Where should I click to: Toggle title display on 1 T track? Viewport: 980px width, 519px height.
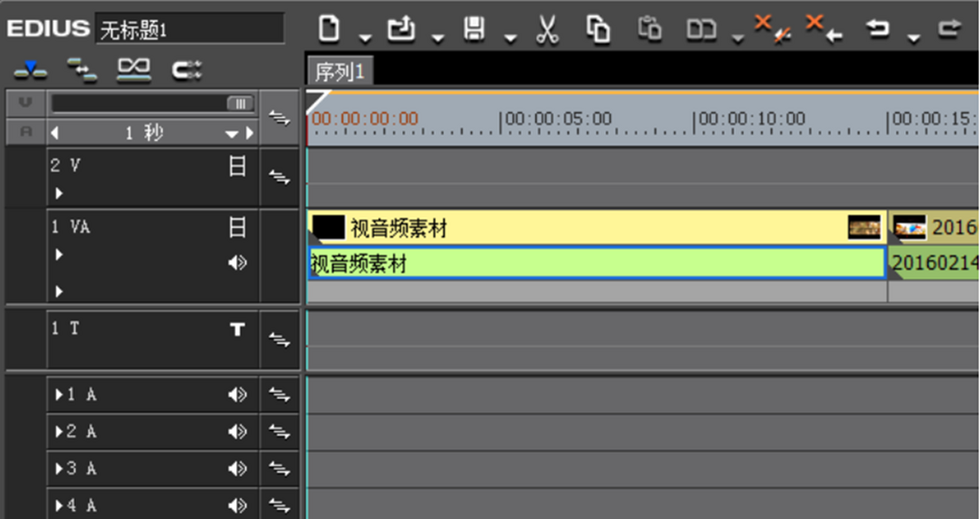pyautogui.click(x=237, y=330)
